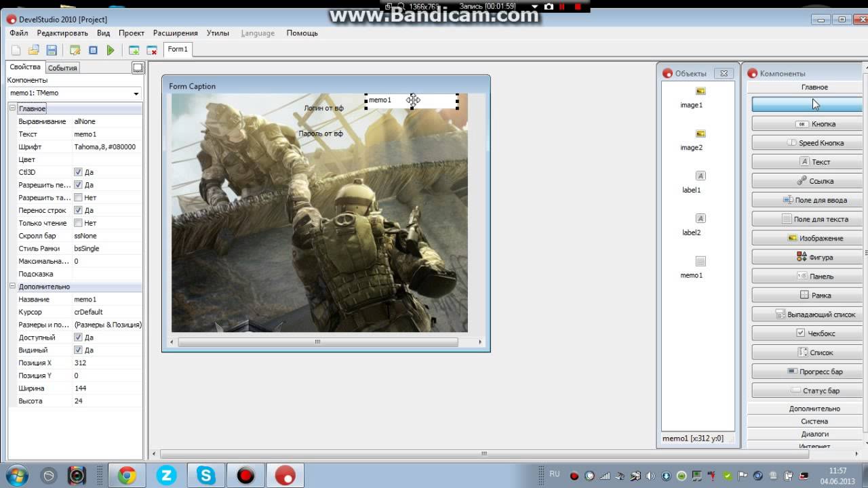Select image2 in the Objects panel

(692, 140)
